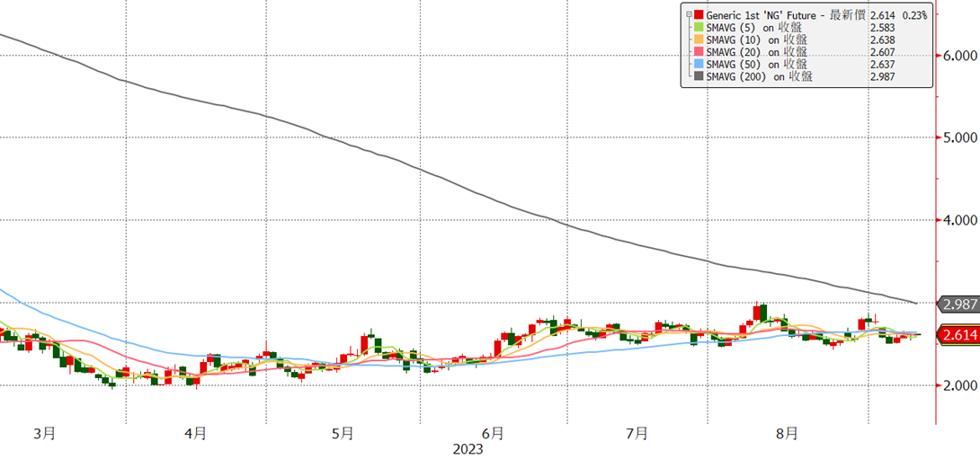Click the 2.987 value in the legend's SMAVG (200) row
The height and width of the screenshot is (459, 980).
883,77
